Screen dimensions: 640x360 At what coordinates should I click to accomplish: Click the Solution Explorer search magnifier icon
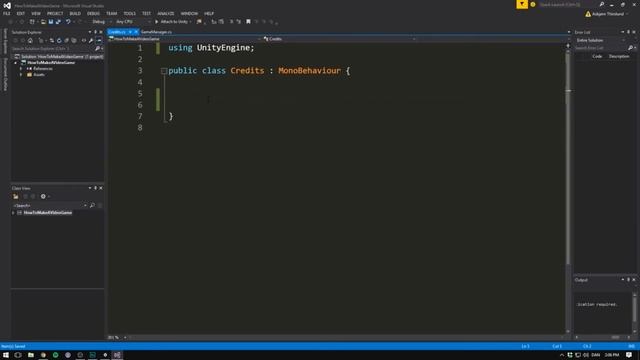click(x=97, y=48)
